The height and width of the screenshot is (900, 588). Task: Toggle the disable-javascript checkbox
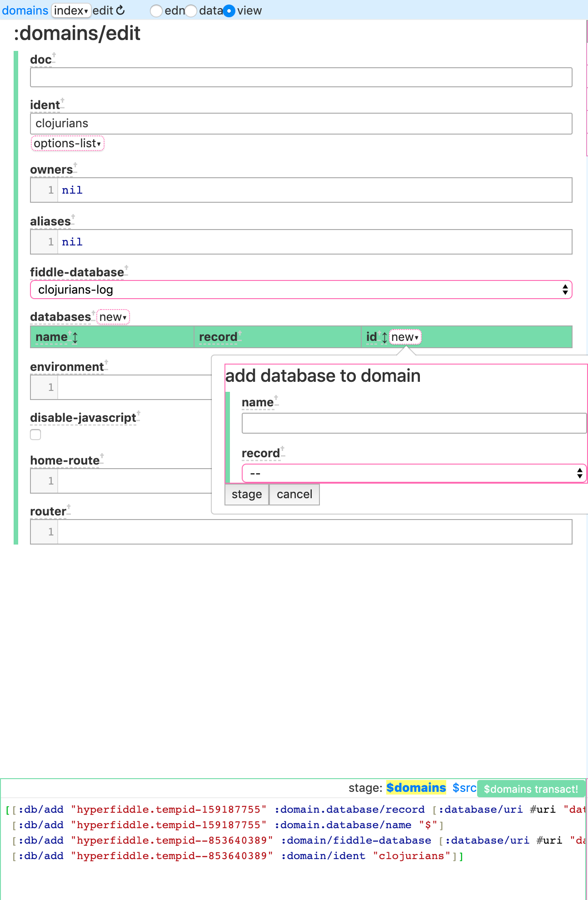click(x=35, y=435)
